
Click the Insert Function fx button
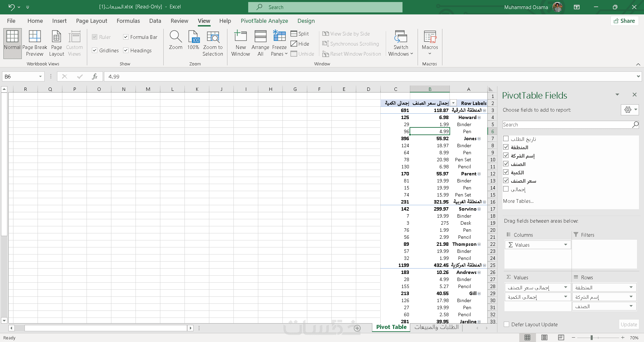pos(95,76)
